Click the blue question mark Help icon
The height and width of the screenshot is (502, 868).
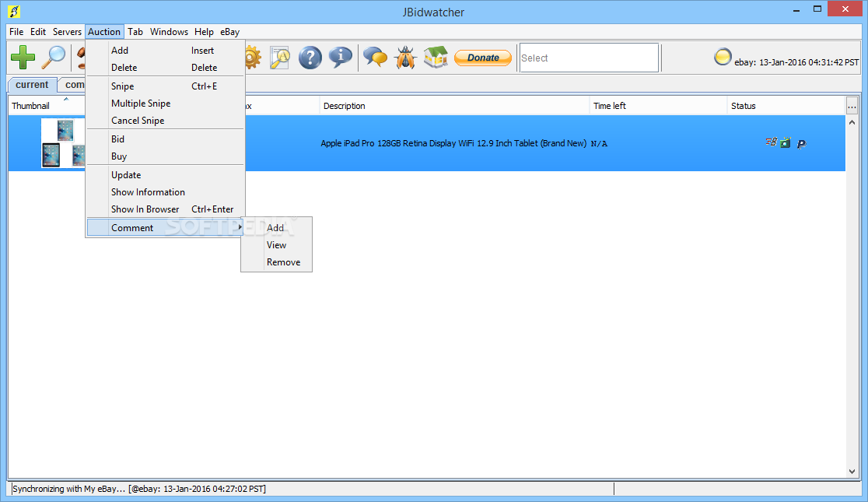pyautogui.click(x=310, y=57)
